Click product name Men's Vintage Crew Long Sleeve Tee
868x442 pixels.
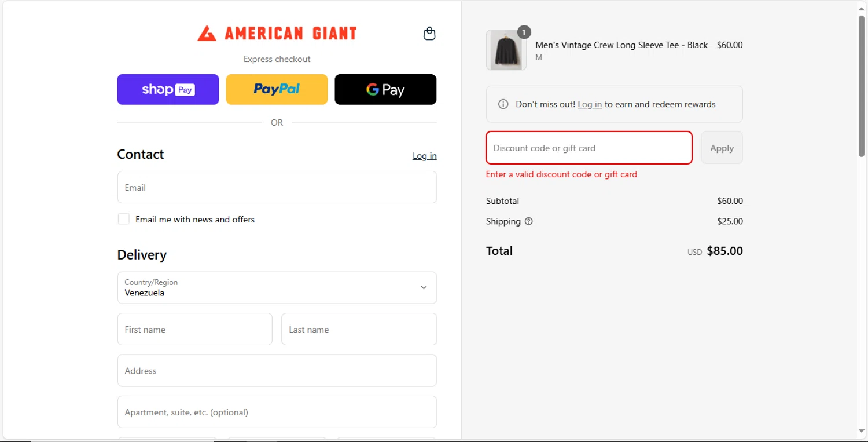[621, 45]
